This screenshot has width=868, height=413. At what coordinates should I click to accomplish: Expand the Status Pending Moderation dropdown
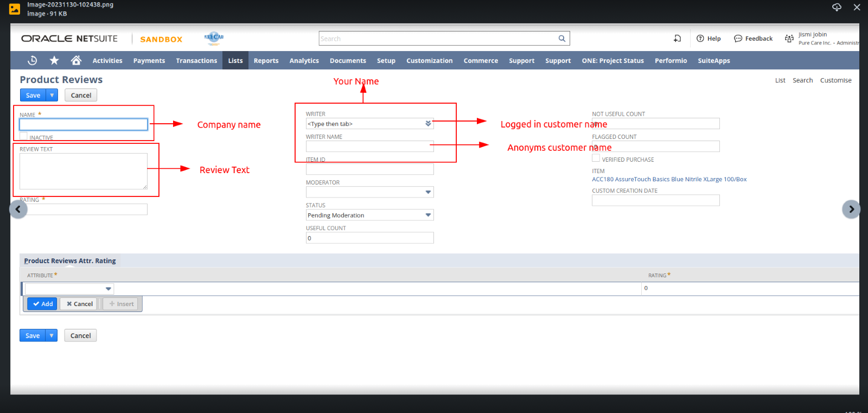click(x=428, y=215)
